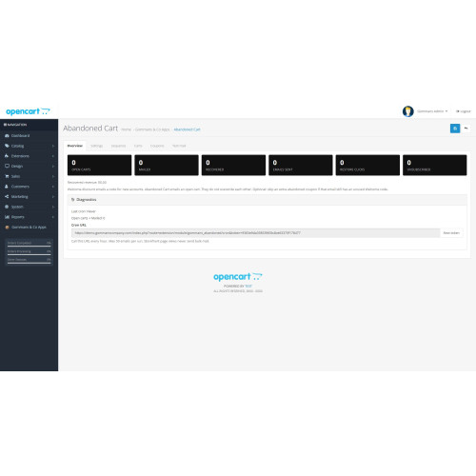476x476 pixels.
Task: Click the Extensions puzzle icon
Action: click(x=7, y=156)
